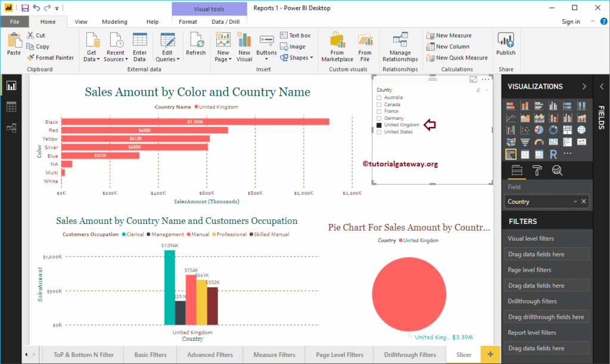Open the Format paint roller pane
610x364 pixels.
(x=537, y=170)
